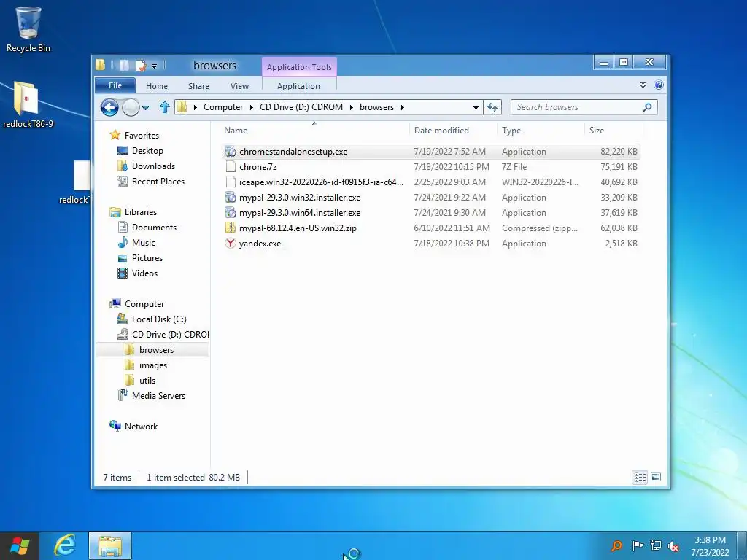The height and width of the screenshot is (560, 747).
Task: Open Pictures library
Action: point(147,257)
